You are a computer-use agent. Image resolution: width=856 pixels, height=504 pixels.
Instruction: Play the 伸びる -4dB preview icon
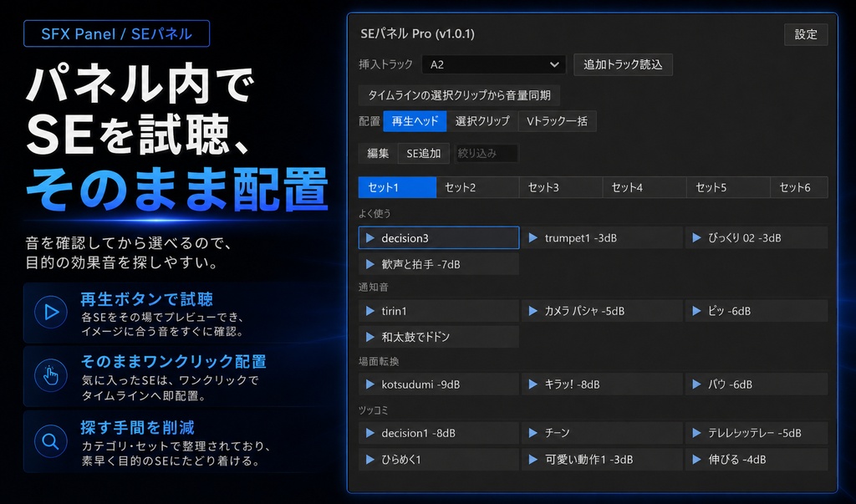tap(696, 460)
